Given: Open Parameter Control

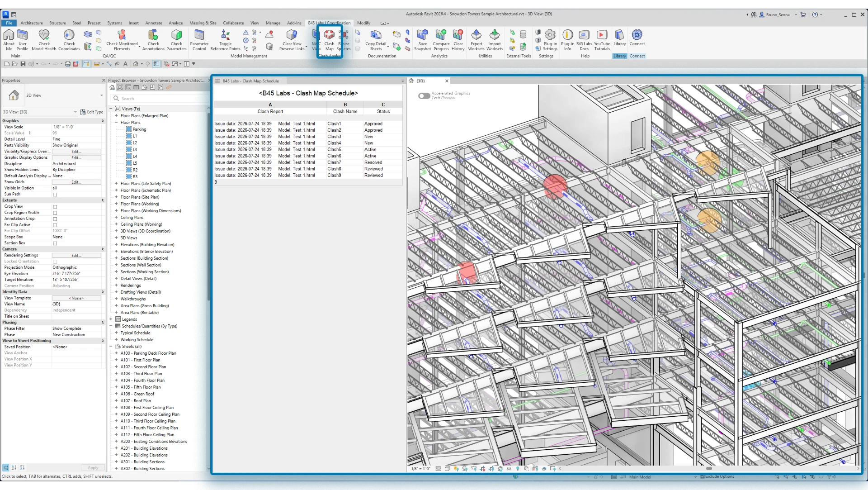Looking at the screenshot, I should (x=199, y=40).
